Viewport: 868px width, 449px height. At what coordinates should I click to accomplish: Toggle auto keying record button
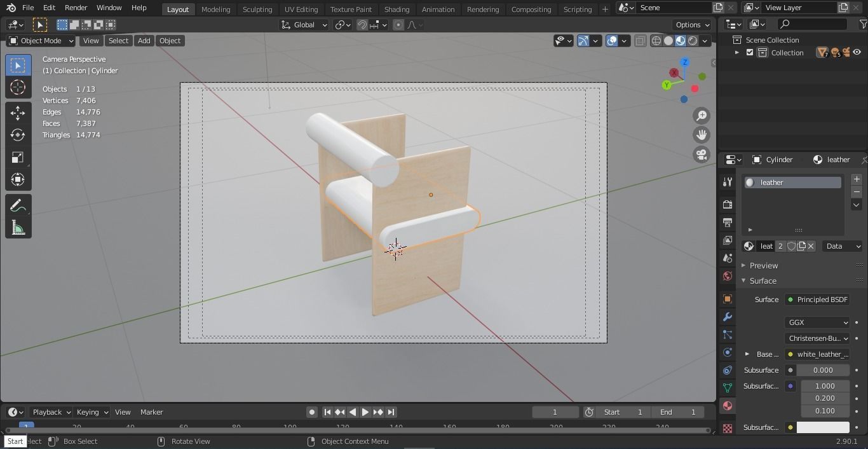[x=312, y=412]
